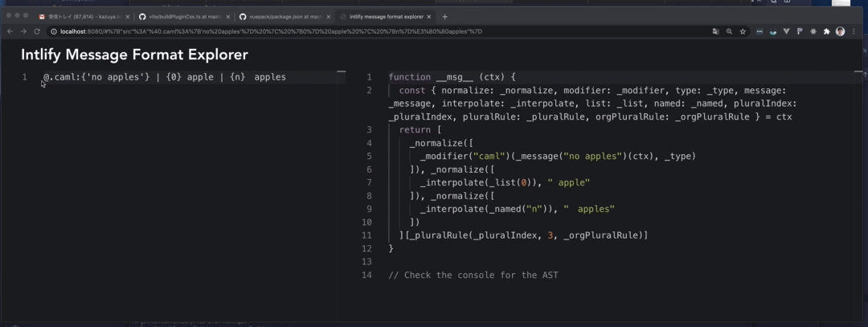Go back with the browser back arrow

coord(10,31)
